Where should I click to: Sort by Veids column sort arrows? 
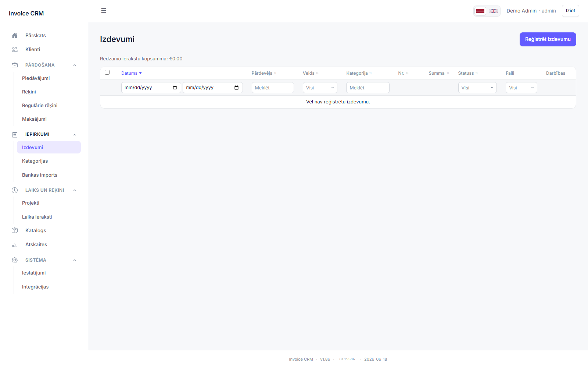[317, 73]
